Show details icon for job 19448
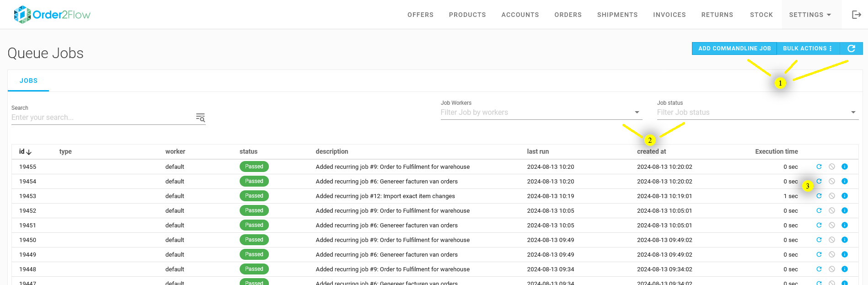 845,269
